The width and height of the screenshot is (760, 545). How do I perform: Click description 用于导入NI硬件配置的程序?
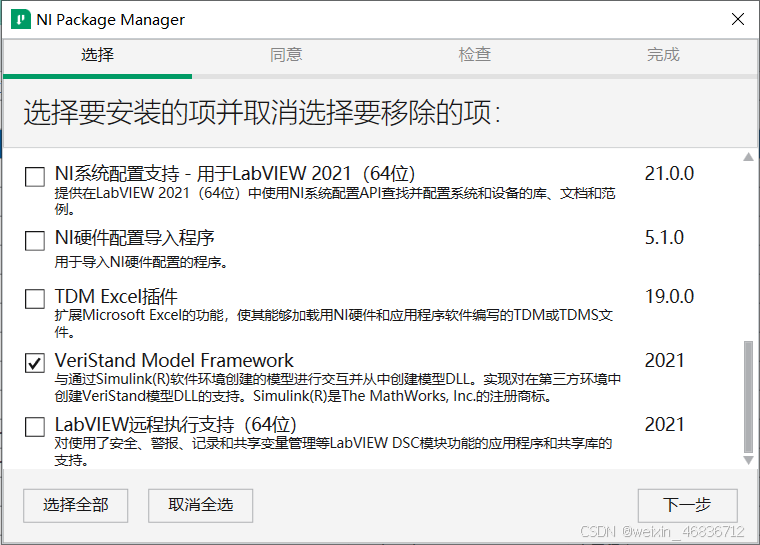click(141, 262)
